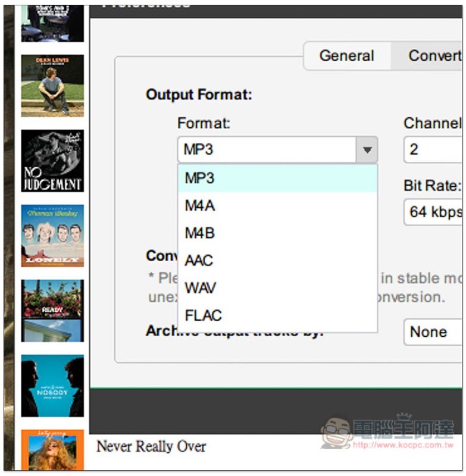Open the Channels dropdown showing 2
Viewport: 466px width, 476px height.
[x=433, y=150]
